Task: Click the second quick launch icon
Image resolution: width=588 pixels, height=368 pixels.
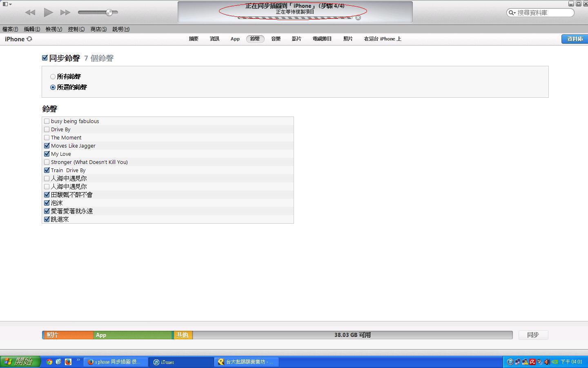Action: pos(58,362)
